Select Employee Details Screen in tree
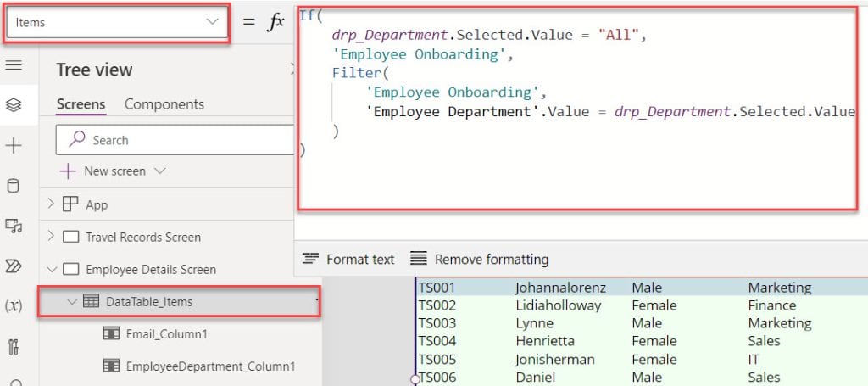The width and height of the screenshot is (868, 386). 151,270
